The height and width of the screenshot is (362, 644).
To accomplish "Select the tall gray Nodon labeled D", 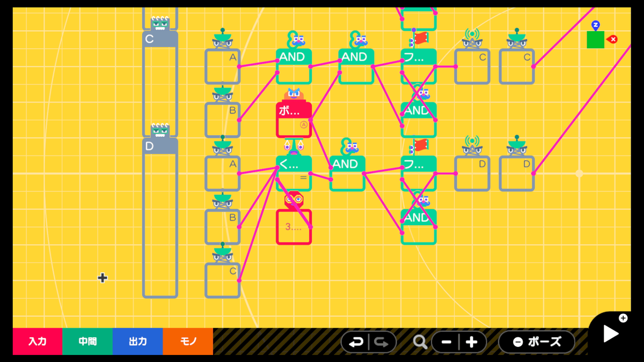I will pyautogui.click(x=160, y=218).
